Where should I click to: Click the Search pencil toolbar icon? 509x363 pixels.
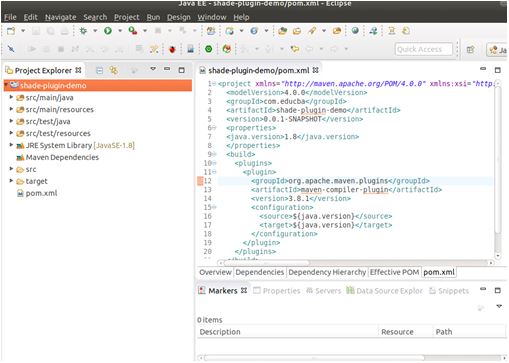312,31
